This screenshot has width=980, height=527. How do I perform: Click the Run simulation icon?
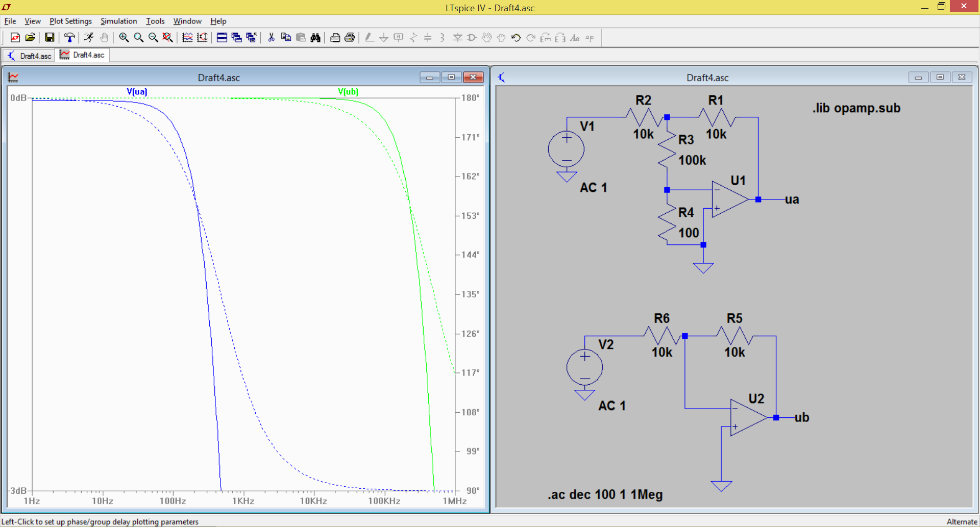[x=89, y=37]
